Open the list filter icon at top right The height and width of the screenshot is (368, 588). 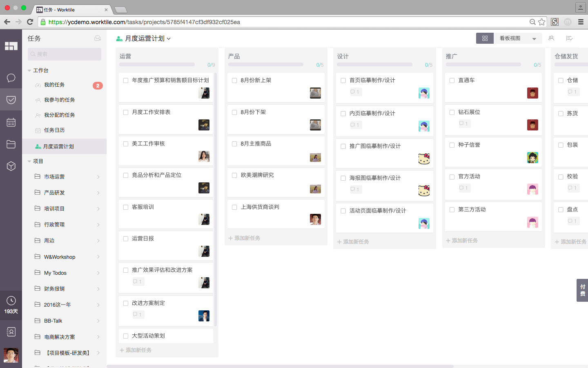(x=569, y=38)
